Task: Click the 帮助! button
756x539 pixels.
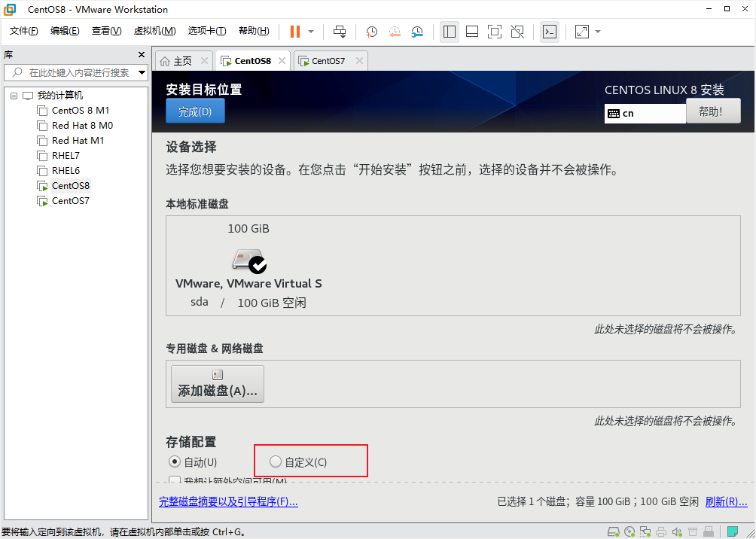Action: pos(713,111)
